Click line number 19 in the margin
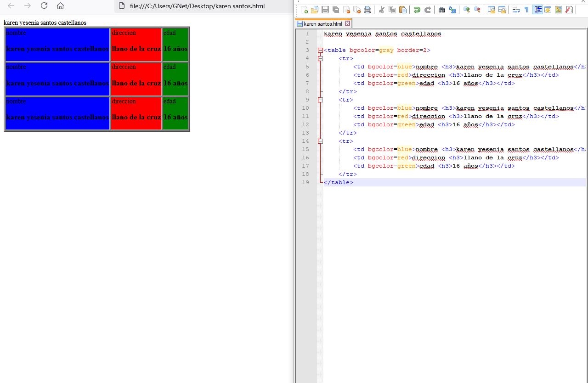 305,182
